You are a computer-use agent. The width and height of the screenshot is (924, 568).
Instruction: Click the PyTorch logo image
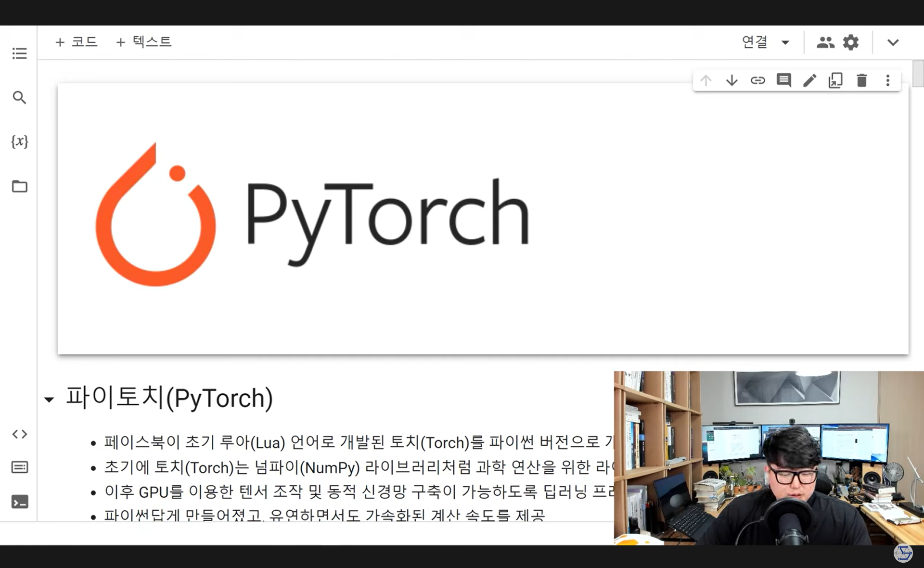(313, 215)
